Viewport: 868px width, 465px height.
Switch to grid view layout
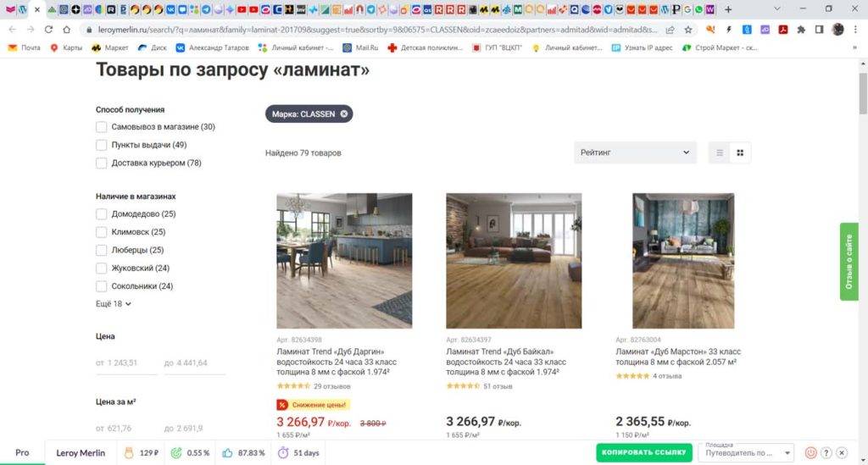click(x=740, y=152)
